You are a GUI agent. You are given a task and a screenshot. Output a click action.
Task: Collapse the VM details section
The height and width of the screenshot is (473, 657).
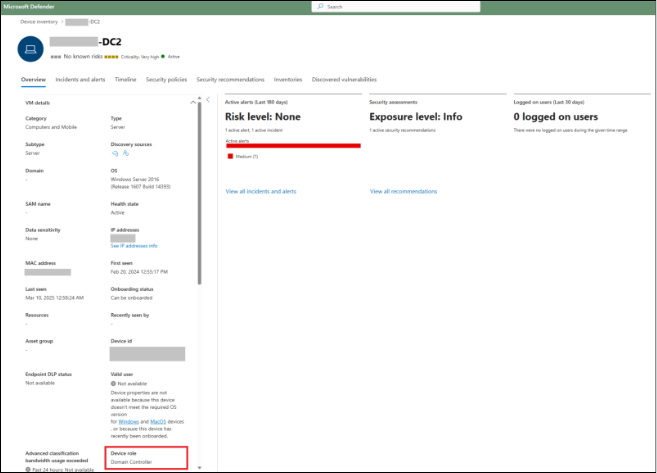point(193,102)
